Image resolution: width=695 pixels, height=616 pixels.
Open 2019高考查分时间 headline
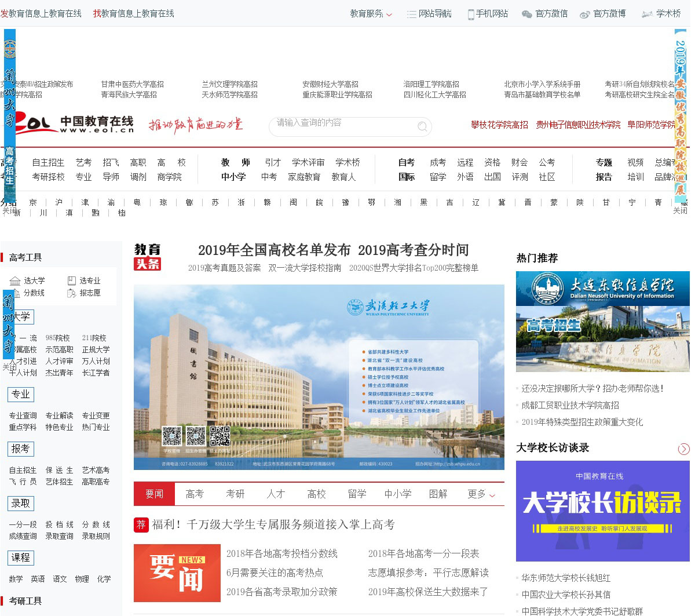pyautogui.click(x=414, y=250)
